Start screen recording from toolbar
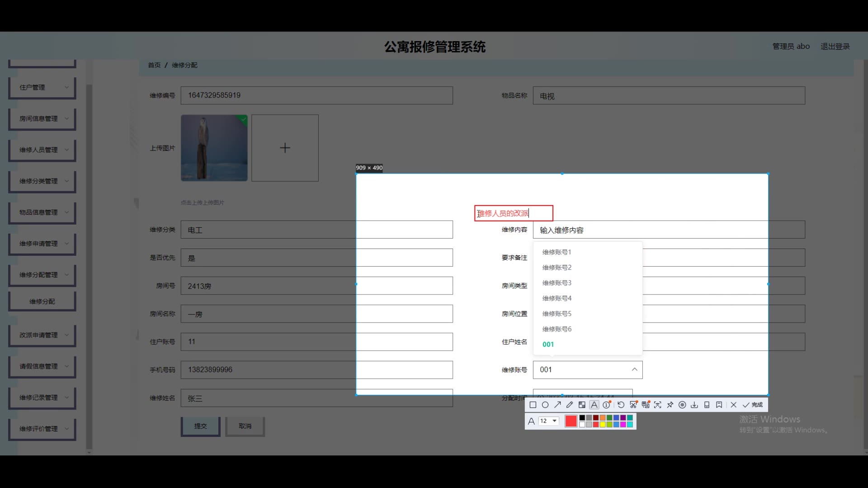The height and width of the screenshot is (488, 868). pos(682,405)
